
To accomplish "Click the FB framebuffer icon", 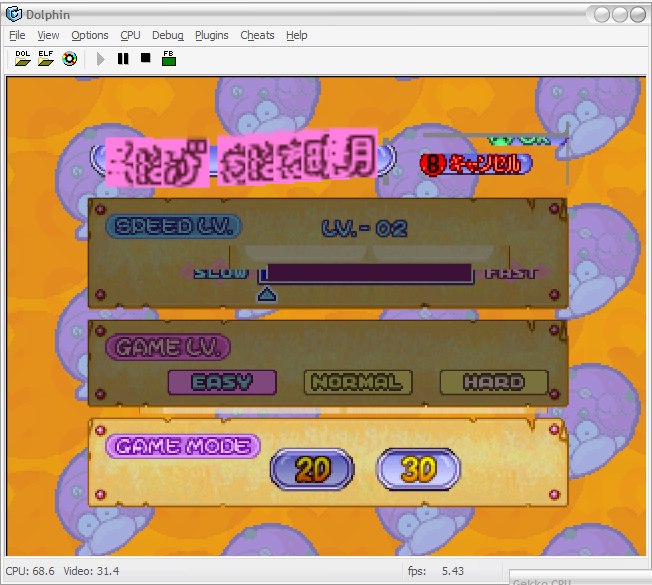I will (x=169, y=58).
